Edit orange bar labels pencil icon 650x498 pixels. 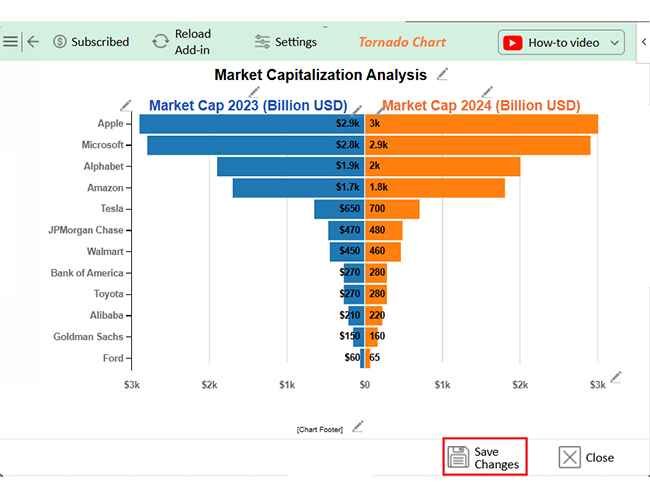pyautogui.click(x=380, y=111)
